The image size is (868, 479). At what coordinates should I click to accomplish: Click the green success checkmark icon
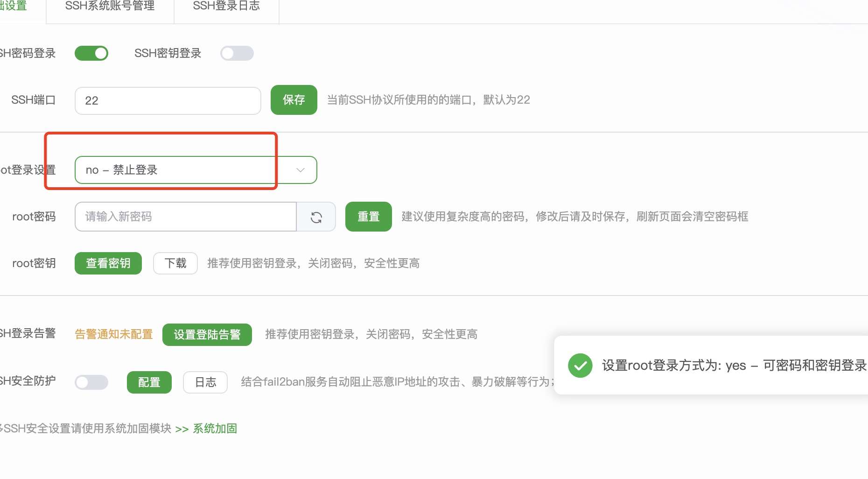click(x=580, y=366)
